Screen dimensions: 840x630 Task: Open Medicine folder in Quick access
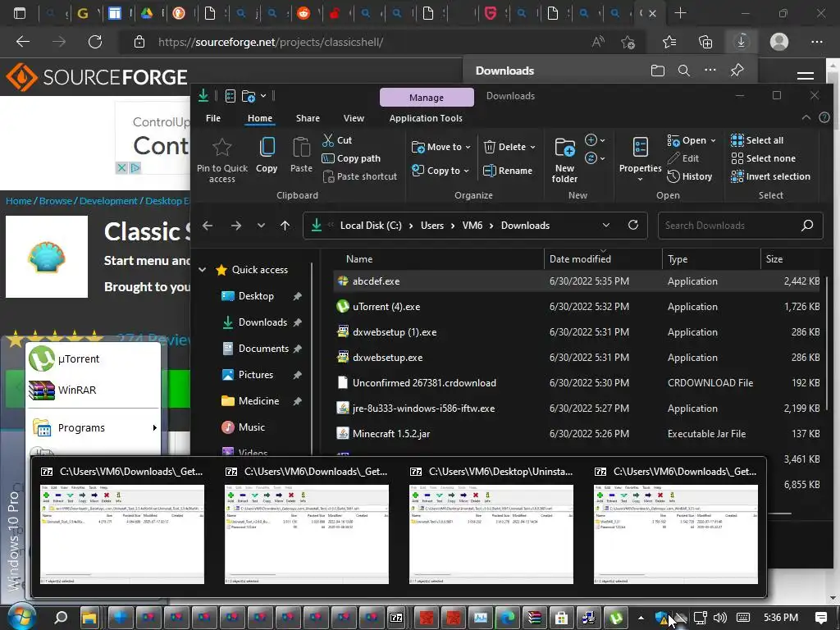[258, 400]
